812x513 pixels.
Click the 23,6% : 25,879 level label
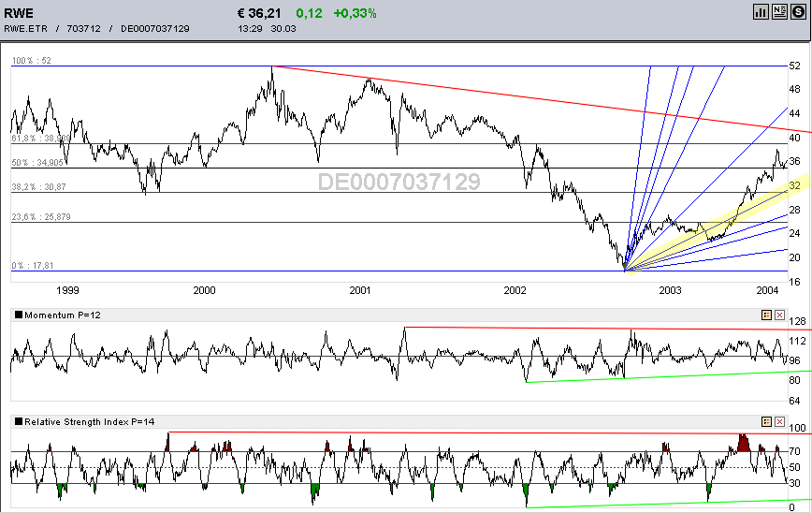[41, 216]
